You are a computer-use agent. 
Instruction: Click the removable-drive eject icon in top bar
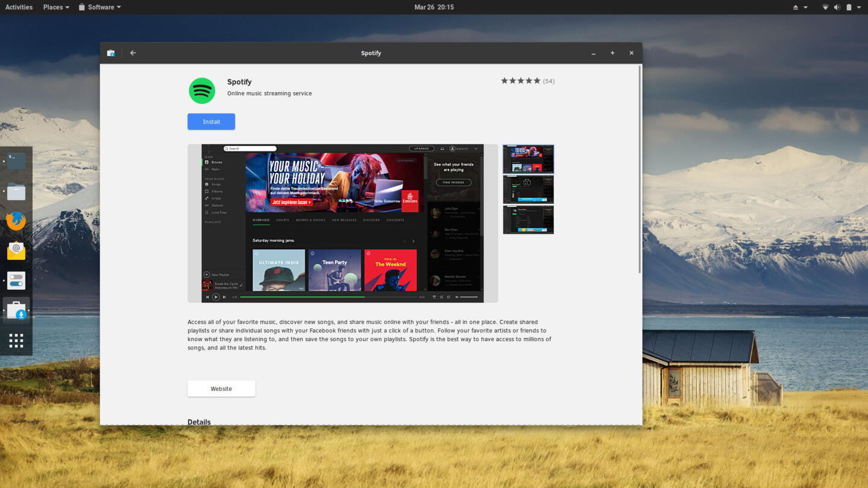point(795,7)
